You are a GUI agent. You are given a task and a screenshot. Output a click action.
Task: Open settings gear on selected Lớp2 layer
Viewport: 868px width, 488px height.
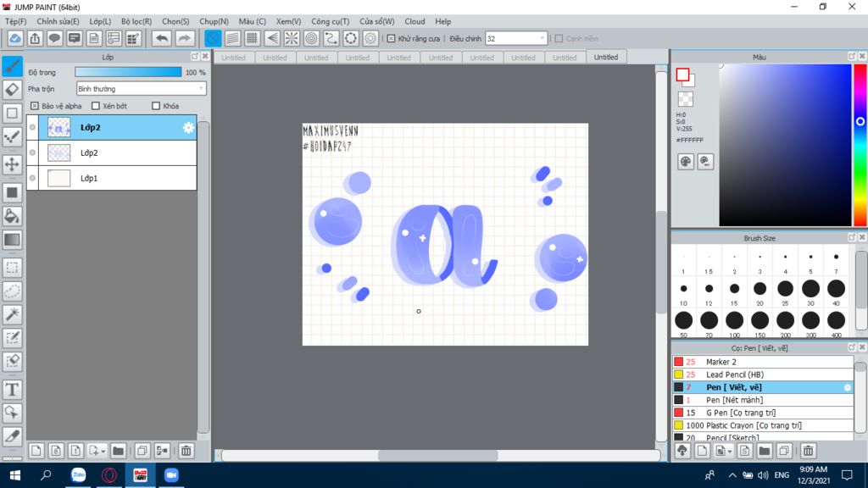pos(188,127)
